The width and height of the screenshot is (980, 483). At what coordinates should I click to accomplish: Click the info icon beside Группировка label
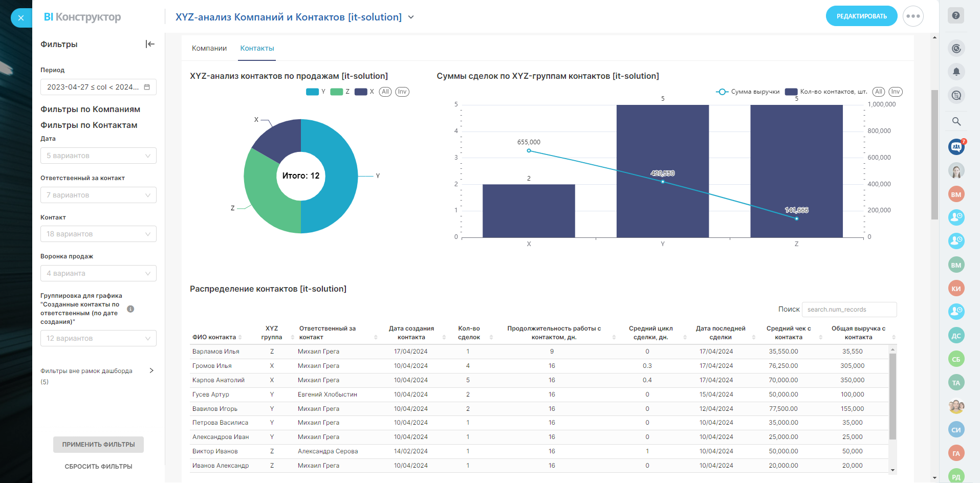point(130,309)
